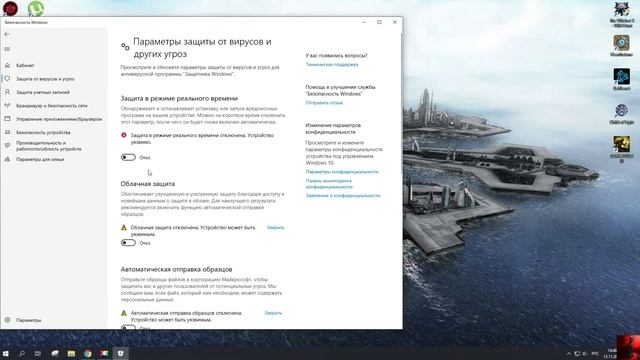Image resolution: width=640 pixels, height=360 pixels.
Task: Open the colorful app next to Chrome on taskbar
Action: [104, 353]
